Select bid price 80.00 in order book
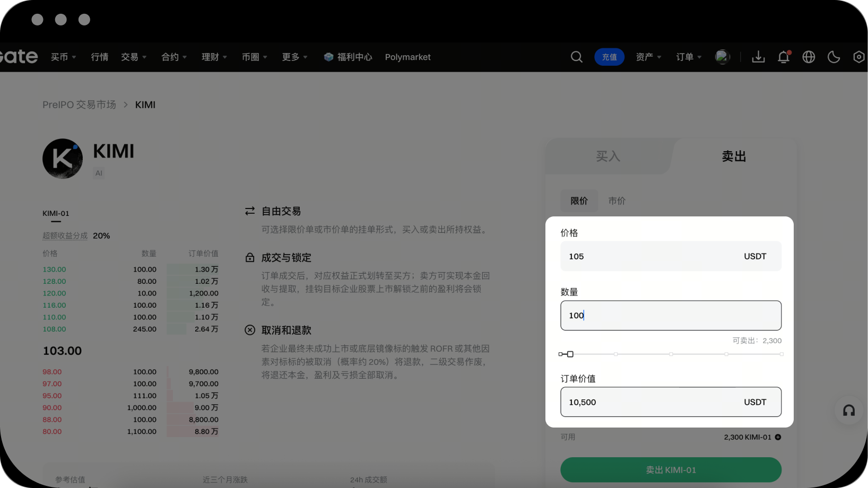 point(52,431)
